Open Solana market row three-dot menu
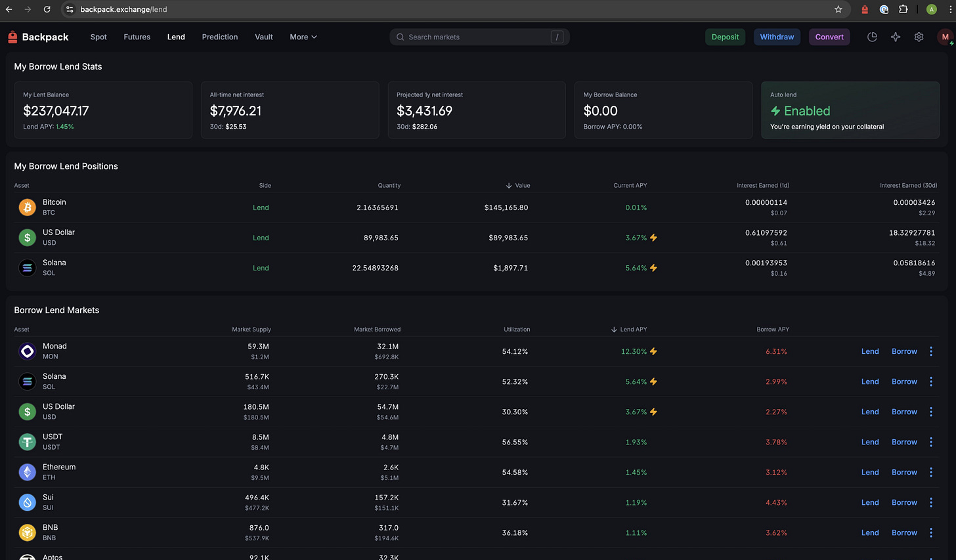 pos(931,381)
